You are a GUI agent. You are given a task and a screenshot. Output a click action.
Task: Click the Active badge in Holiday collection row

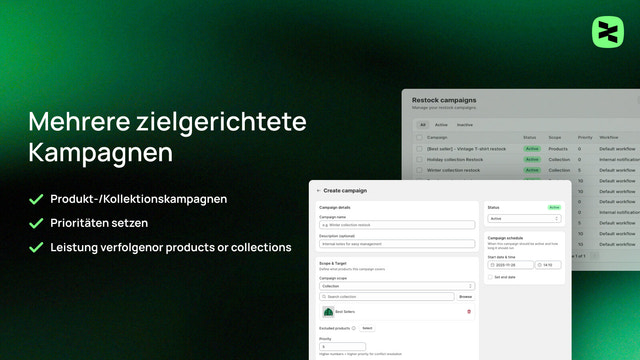532,160
